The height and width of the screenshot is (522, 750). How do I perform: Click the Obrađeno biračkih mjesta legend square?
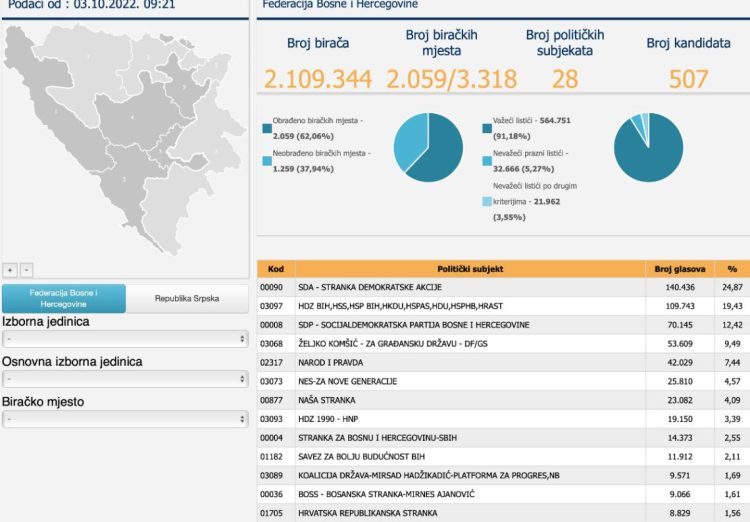click(x=266, y=127)
